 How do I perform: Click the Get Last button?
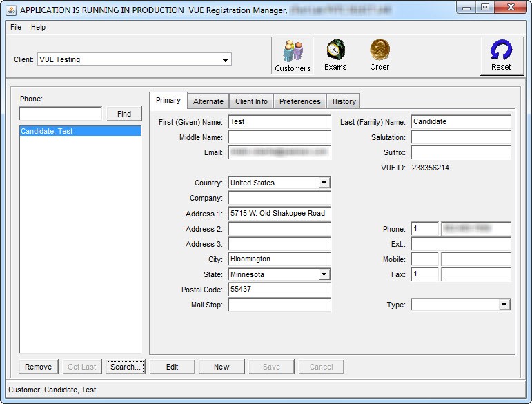pos(82,367)
